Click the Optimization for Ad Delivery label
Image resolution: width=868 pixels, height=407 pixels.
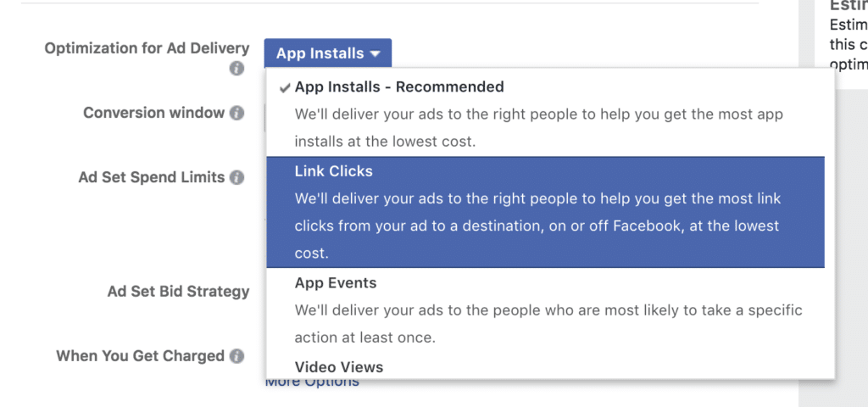147,48
